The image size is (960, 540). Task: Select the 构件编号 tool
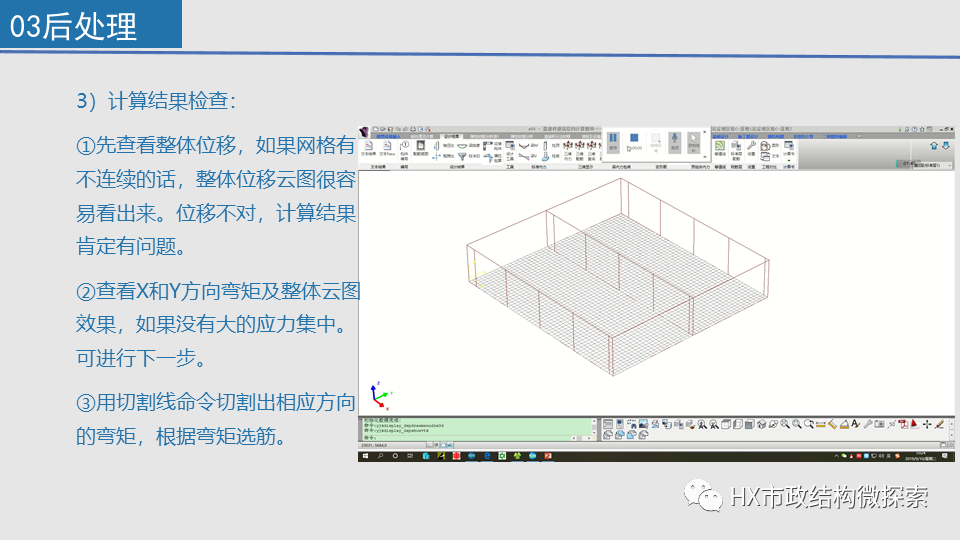405,150
